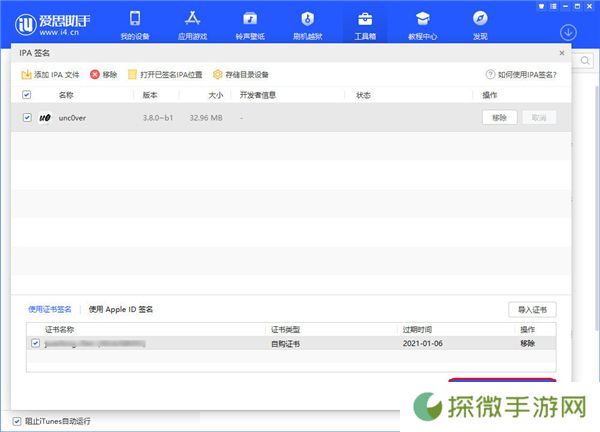Click the 证书类型 column header
Viewport: 600px width, 432px height.
point(285,329)
